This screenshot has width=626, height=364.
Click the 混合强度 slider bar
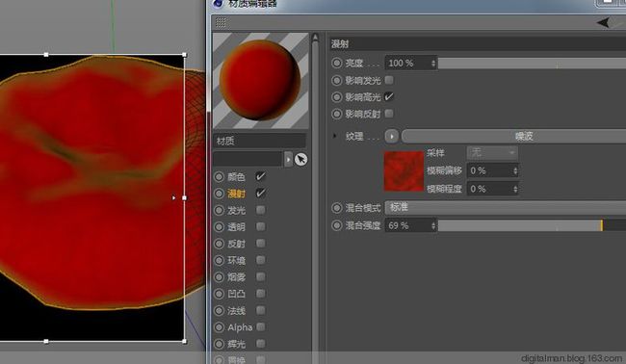pyautogui.click(x=532, y=225)
